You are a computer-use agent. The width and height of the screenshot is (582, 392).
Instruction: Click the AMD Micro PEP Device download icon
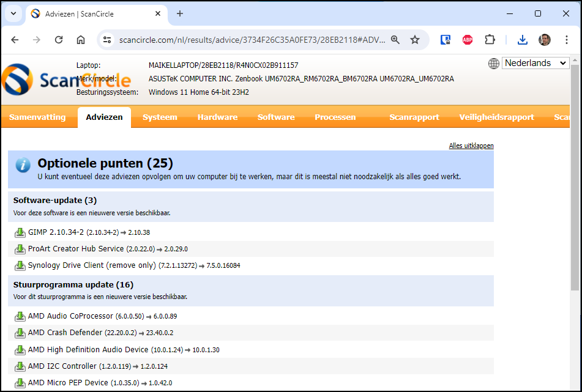(x=20, y=383)
